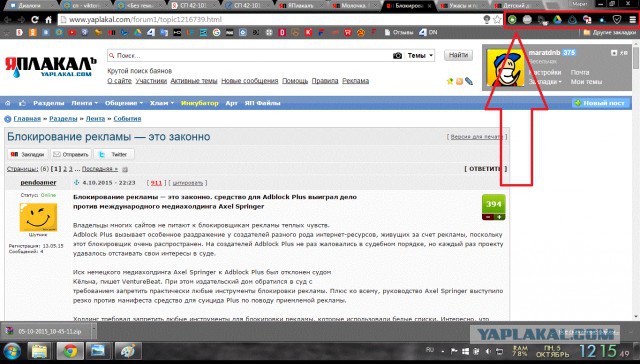Image resolution: width=640 pixels, height=364 pixels.
Task: Expand the Общение dropdown menu
Action: (124, 103)
